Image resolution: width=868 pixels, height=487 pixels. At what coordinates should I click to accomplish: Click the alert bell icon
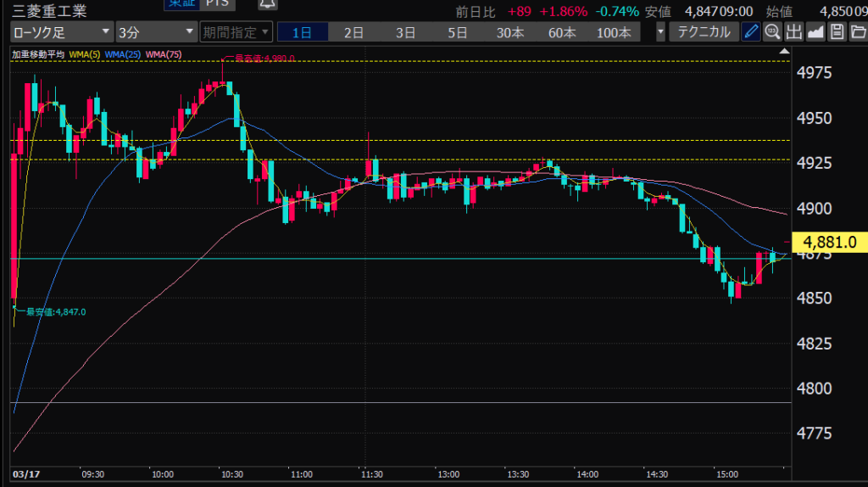click(267, 5)
